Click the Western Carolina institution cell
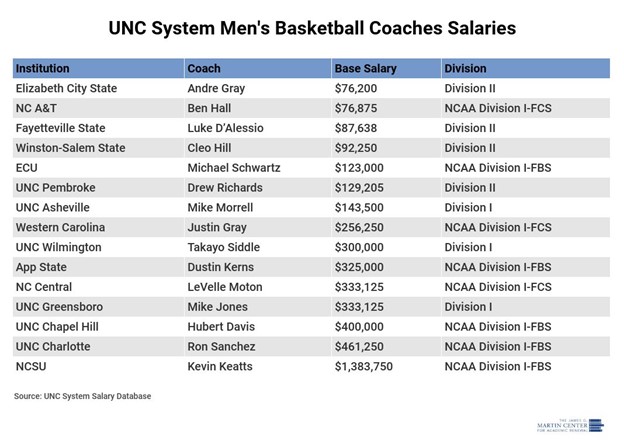 pyautogui.click(x=60, y=228)
